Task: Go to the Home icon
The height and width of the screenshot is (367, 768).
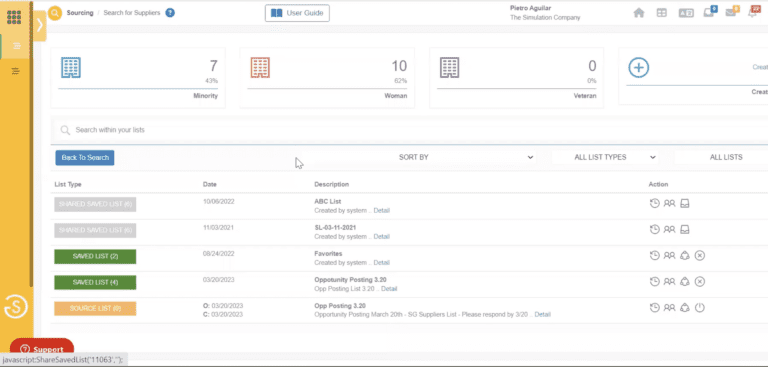Action: [x=639, y=13]
